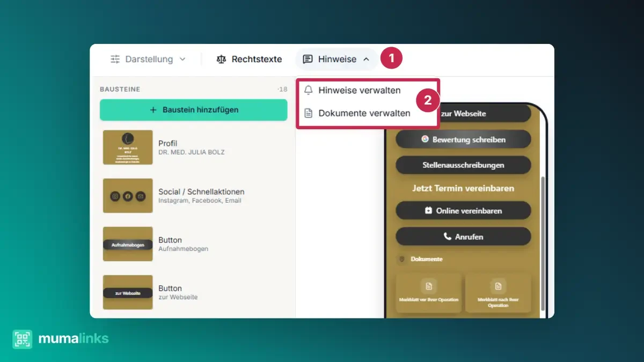Open Rechtstexte section
The height and width of the screenshot is (362, 644).
(250, 59)
